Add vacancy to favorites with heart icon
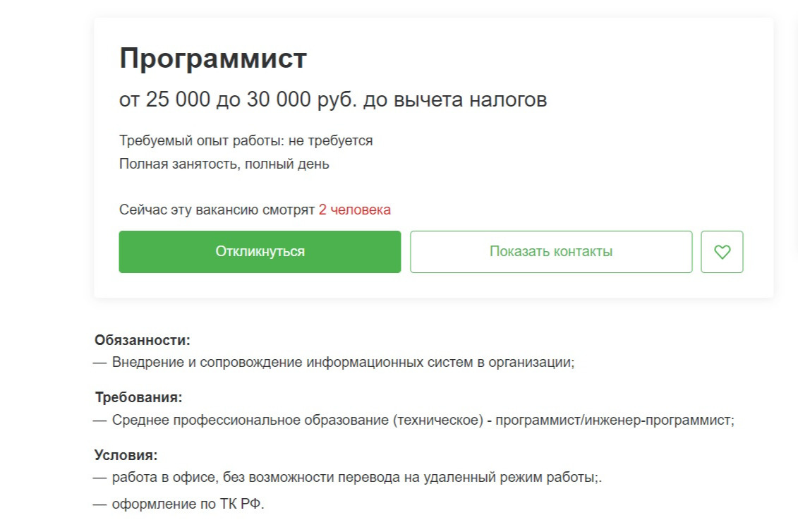Viewport: 798px width, 532px height. (722, 252)
